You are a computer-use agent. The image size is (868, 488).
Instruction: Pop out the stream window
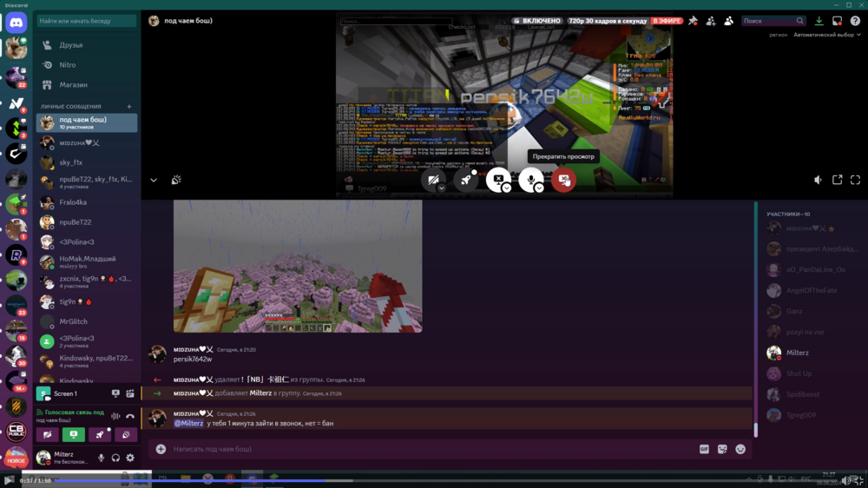point(837,180)
